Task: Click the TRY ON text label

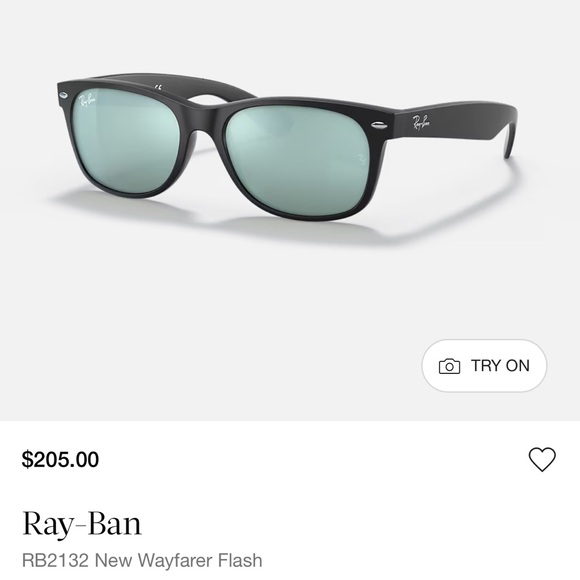Action: pos(500,365)
